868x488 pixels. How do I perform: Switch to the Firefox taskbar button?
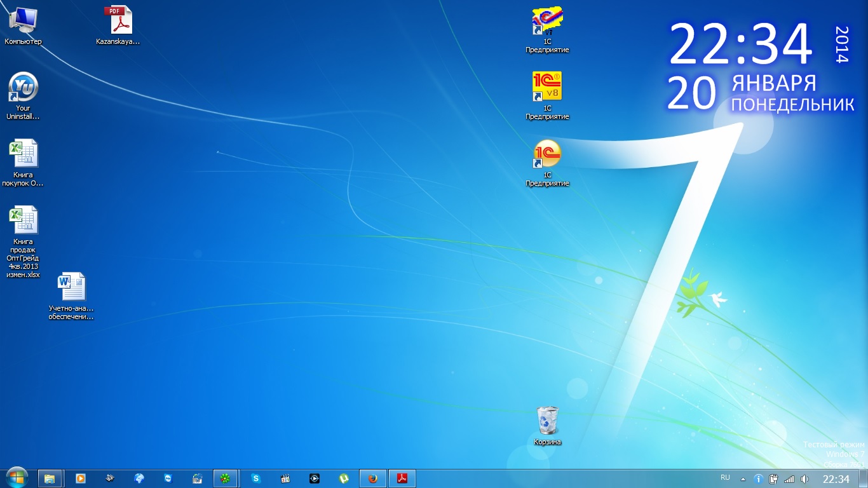tap(373, 478)
